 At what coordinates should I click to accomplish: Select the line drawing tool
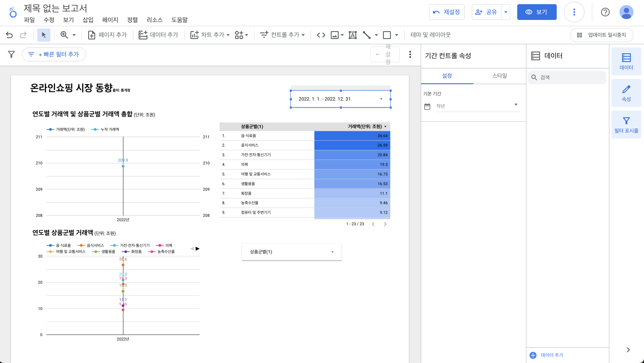click(367, 35)
